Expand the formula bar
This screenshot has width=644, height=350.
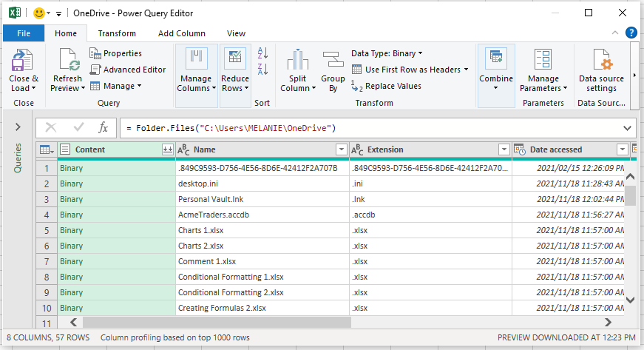coord(628,128)
